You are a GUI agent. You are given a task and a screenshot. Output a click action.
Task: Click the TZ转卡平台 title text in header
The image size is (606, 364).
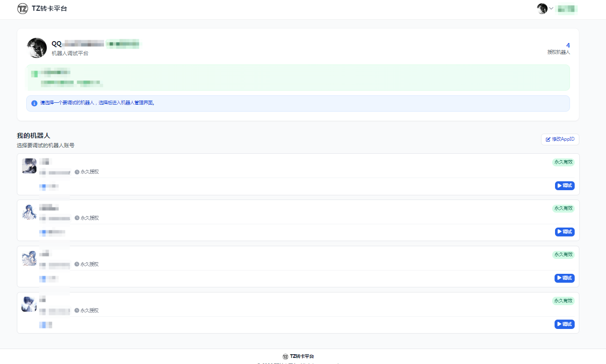[x=49, y=8]
